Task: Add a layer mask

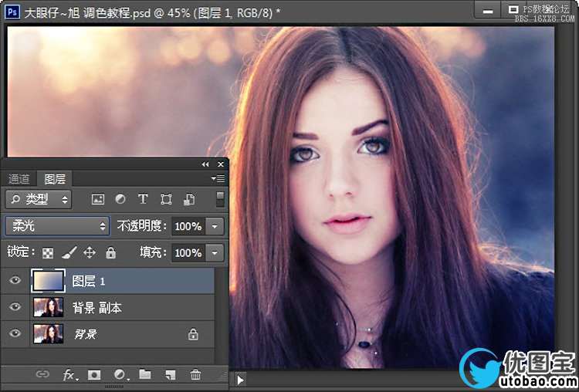Action: pos(94,375)
